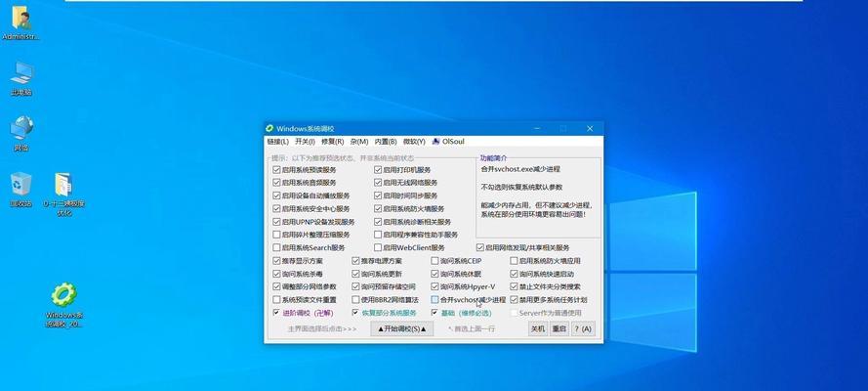Uncheck 询问系统杀毒 checkbox
The image size is (868, 391).
click(x=276, y=274)
